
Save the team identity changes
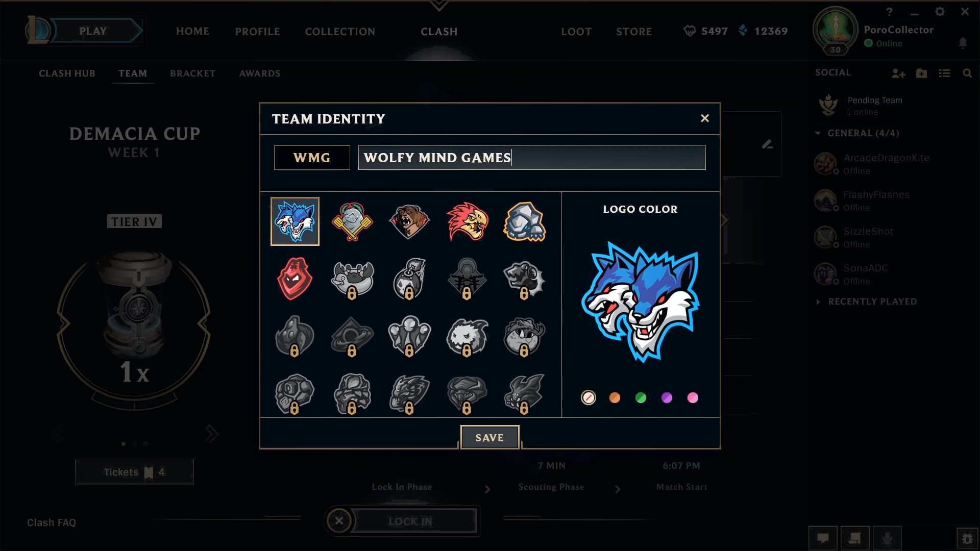tap(489, 437)
